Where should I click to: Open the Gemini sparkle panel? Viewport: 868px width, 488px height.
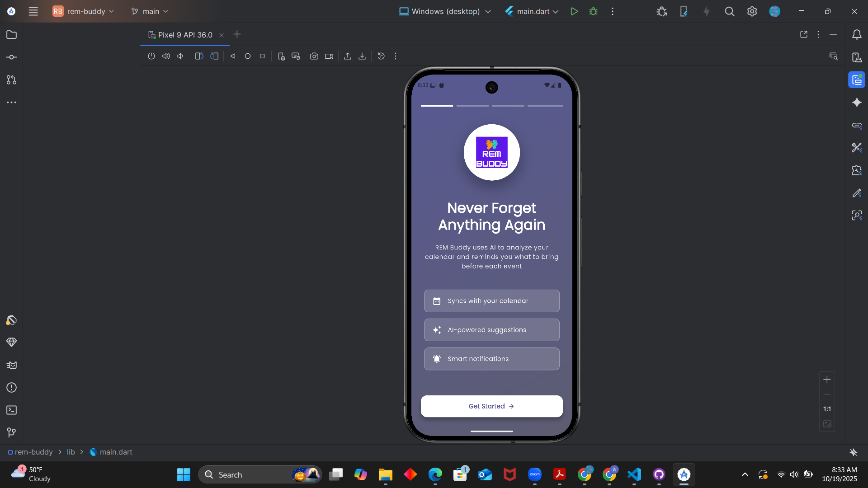pos(857,103)
